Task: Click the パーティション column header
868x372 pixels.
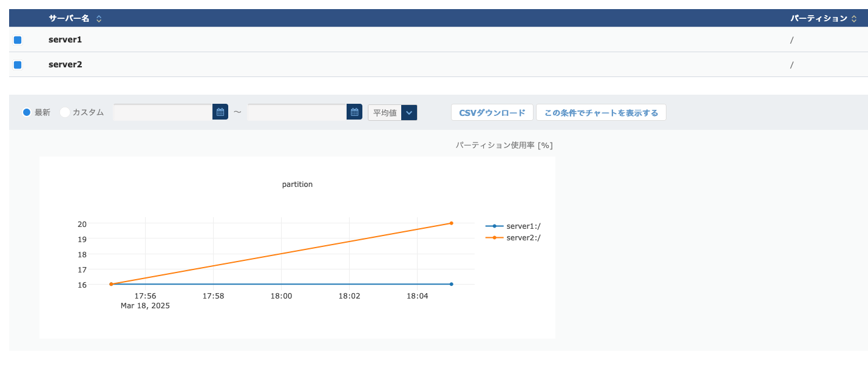Action: pyautogui.click(x=818, y=19)
